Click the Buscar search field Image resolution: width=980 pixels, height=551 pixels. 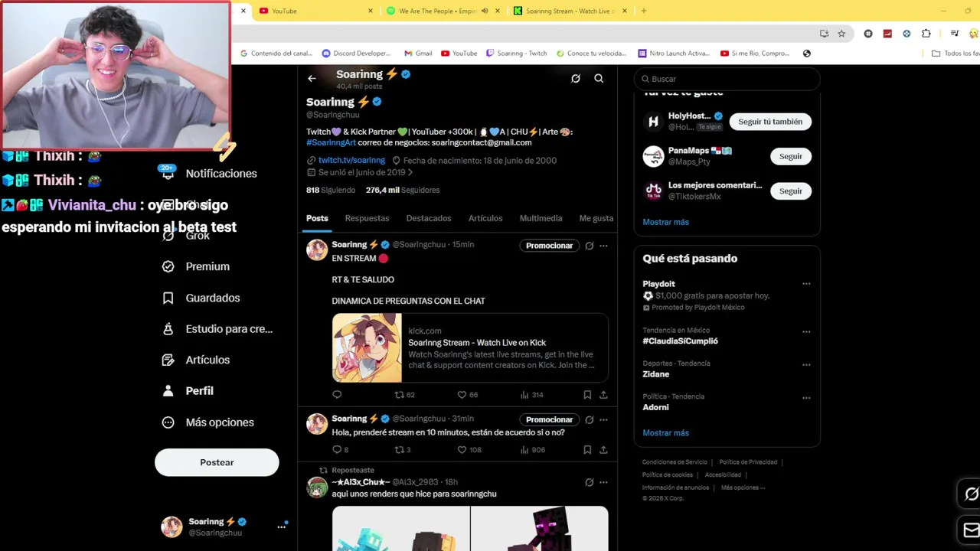coord(727,79)
